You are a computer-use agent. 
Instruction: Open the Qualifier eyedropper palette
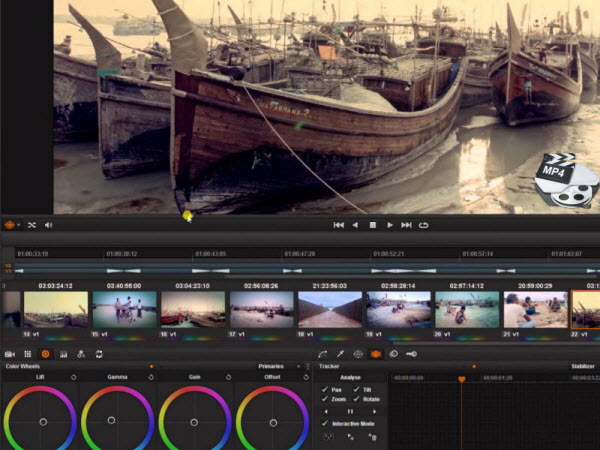340,354
